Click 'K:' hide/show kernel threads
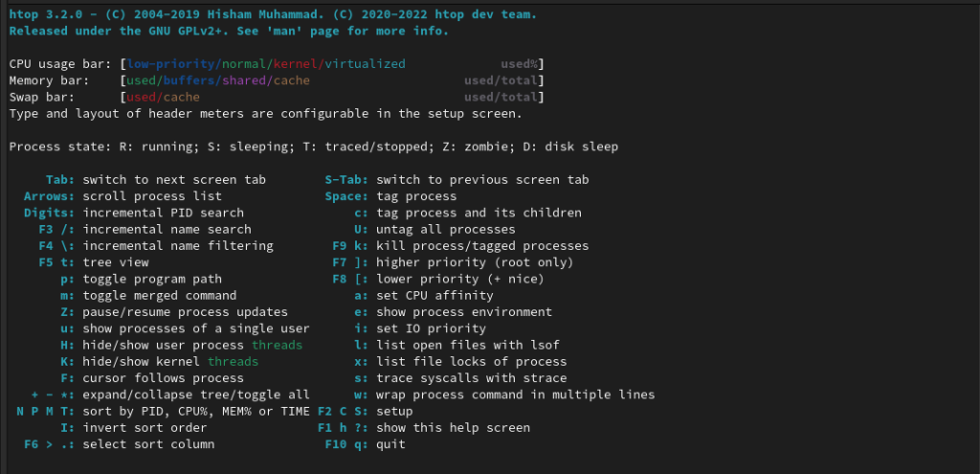Screen dimensions: 980x474 pos(160,362)
